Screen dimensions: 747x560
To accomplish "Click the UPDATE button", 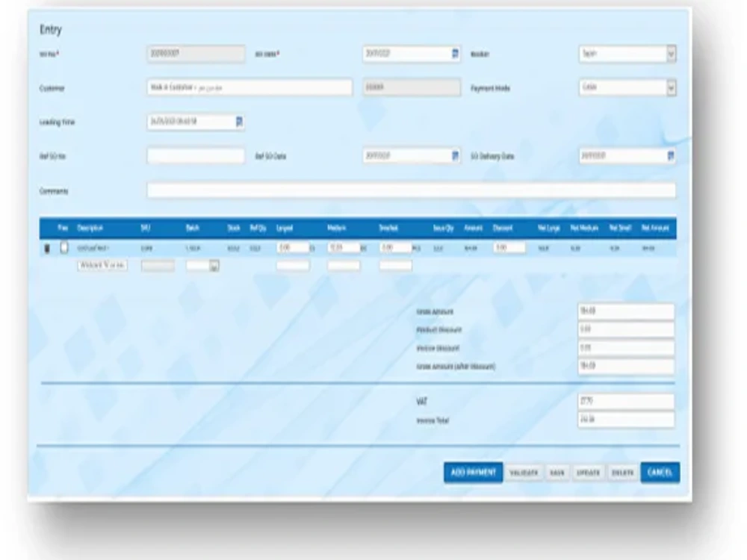I will point(589,473).
